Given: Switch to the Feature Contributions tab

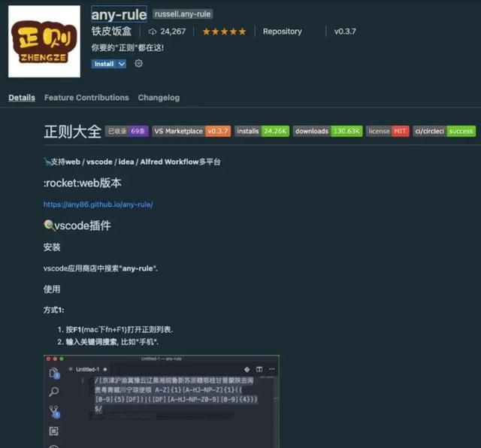Looking at the screenshot, I should point(86,98).
